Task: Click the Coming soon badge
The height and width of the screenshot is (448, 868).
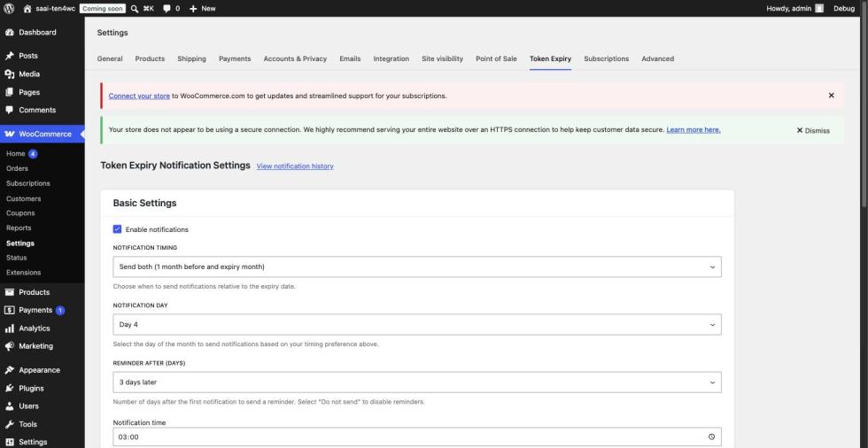Action: click(103, 9)
